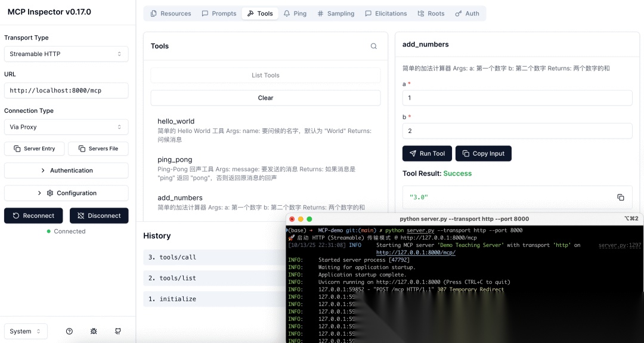Open the Connection Type dropdown
Screen dimensions: 644x343
pos(66,127)
